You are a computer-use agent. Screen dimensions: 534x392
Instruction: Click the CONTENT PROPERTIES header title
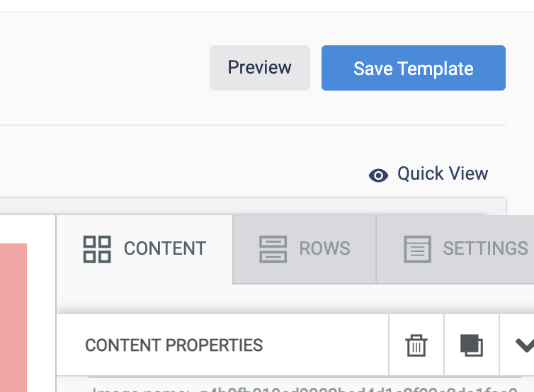[x=174, y=345]
